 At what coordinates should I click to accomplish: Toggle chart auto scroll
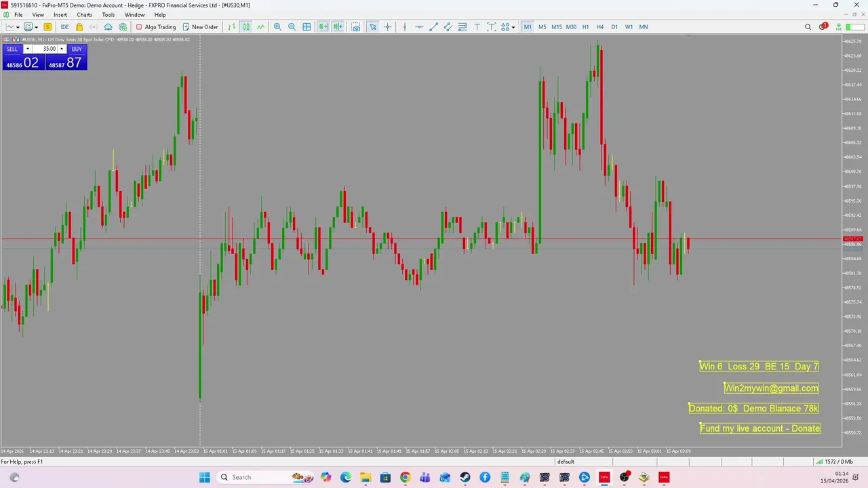pyautogui.click(x=323, y=27)
